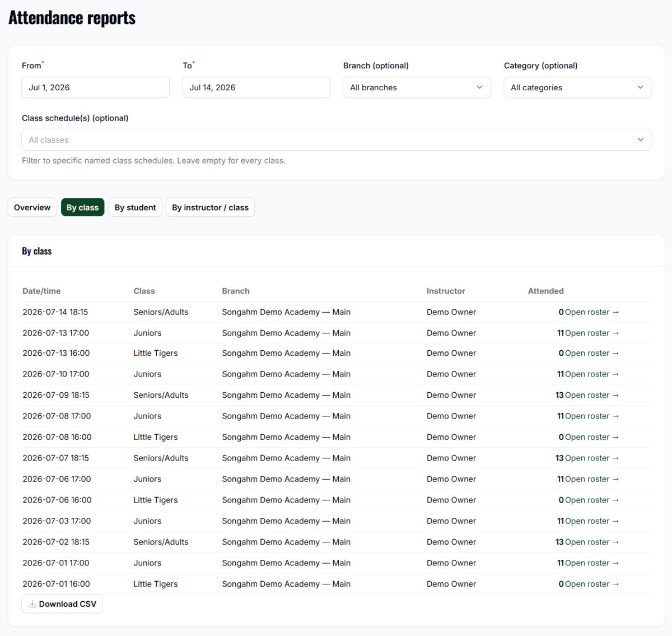
Task: Open roster for 2026-07-14 18:15 Seniors/Adults
Action: 592,312
